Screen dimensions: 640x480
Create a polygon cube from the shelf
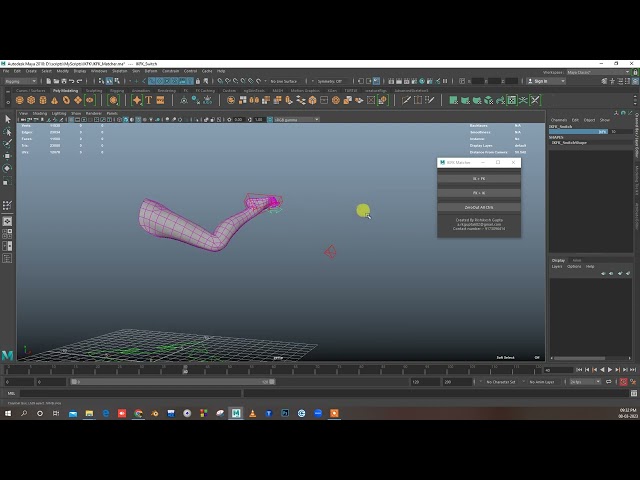pos(31,100)
